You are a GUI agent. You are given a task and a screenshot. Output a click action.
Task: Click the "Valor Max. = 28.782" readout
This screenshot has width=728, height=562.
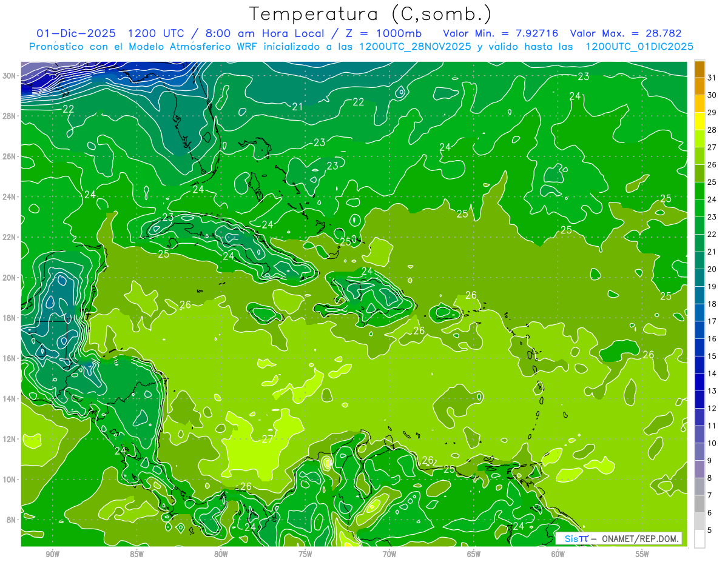(x=625, y=33)
